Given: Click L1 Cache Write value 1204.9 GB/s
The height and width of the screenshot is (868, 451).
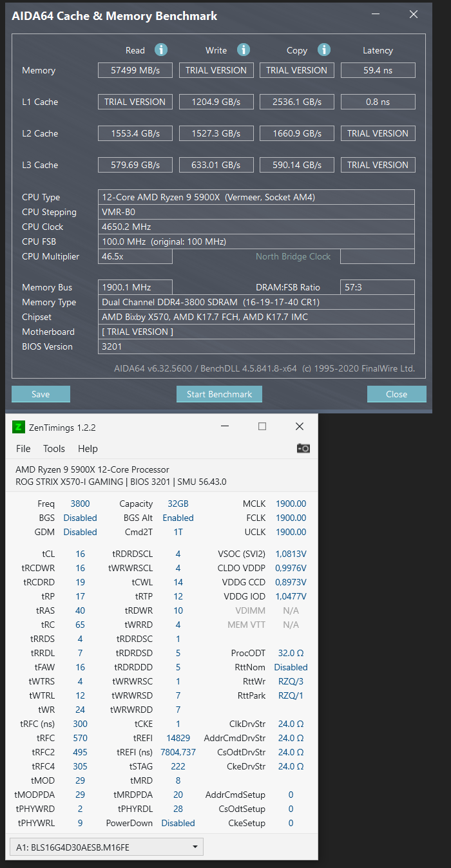Looking at the screenshot, I should 216,102.
